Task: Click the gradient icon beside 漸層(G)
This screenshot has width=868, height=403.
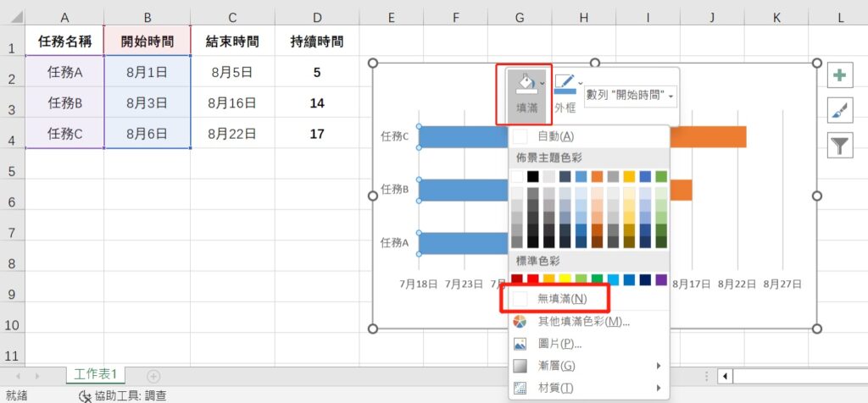Action: pyautogui.click(x=520, y=366)
